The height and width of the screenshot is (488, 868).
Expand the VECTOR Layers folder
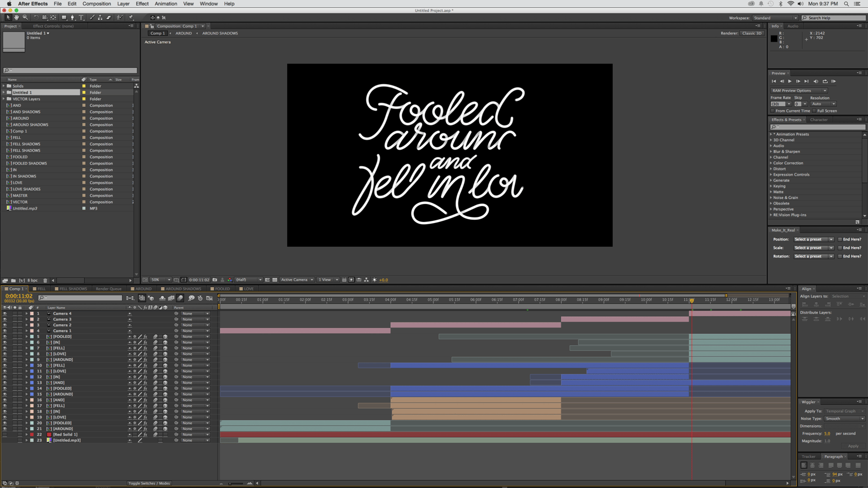tap(3, 99)
